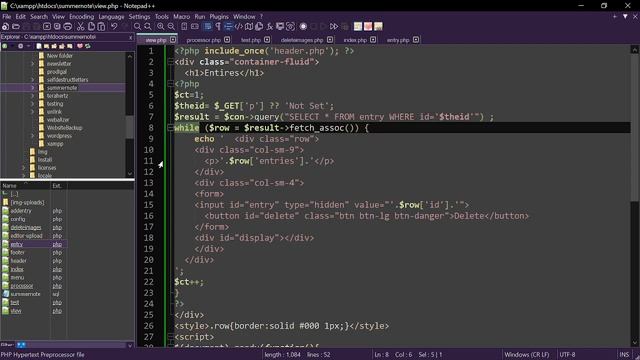Screen dimensions: 640x360
Task: Expand the summernote folder arrow
Action: tap(33, 88)
